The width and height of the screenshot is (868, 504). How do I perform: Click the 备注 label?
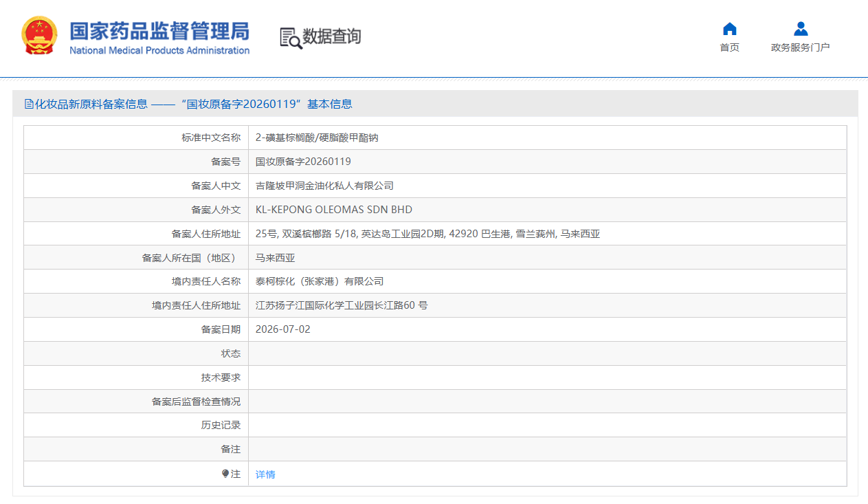(x=231, y=449)
